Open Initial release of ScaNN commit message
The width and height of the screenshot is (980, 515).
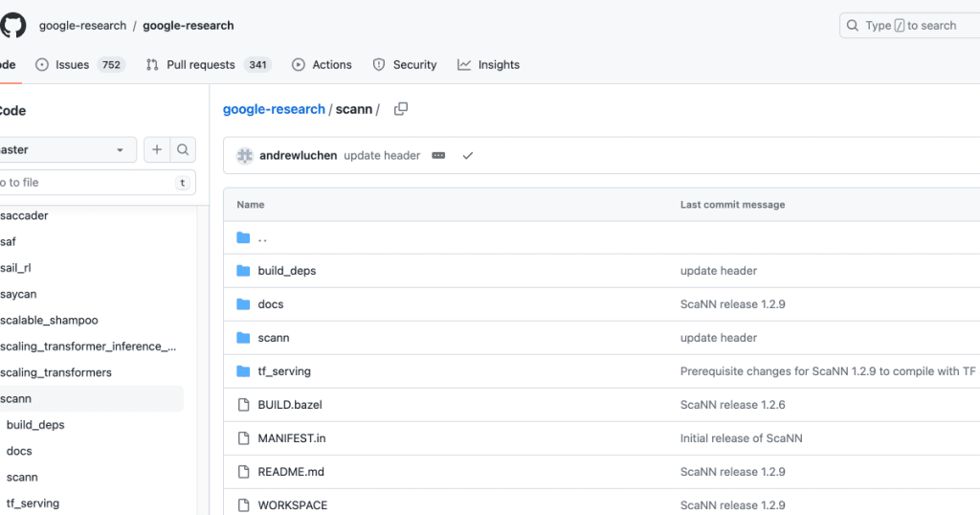pos(742,438)
